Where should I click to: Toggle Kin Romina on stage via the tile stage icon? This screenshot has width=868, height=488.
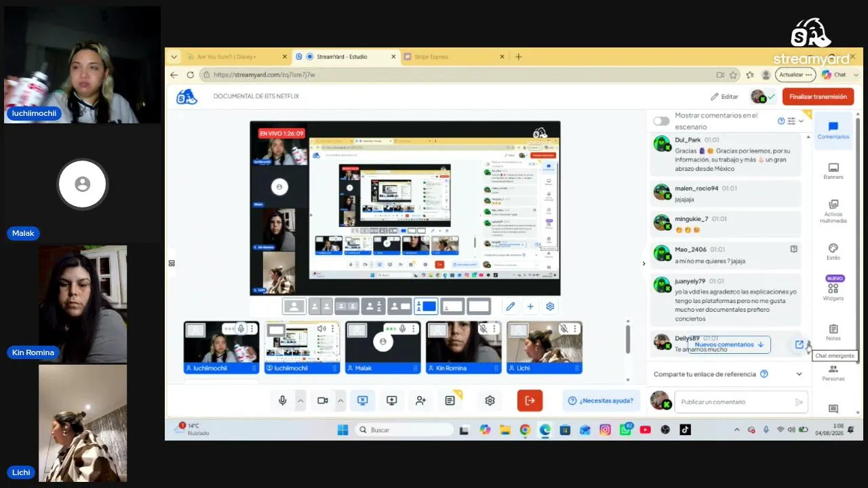coord(438,330)
